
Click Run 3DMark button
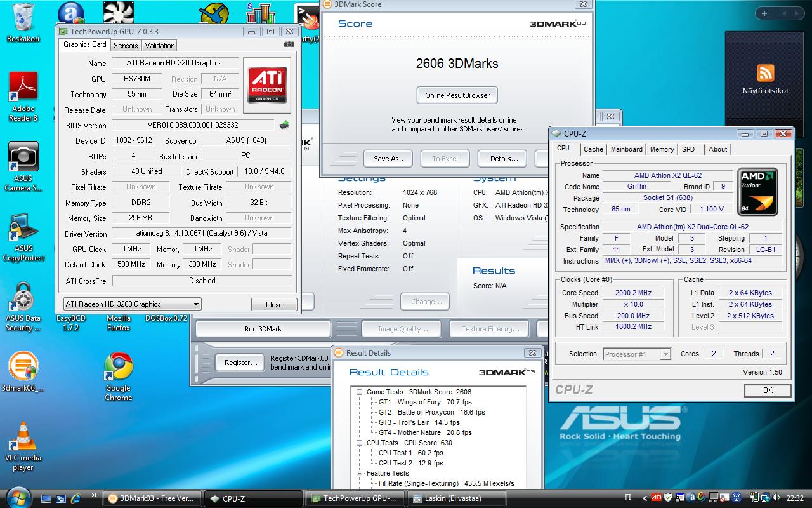pos(263,329)
